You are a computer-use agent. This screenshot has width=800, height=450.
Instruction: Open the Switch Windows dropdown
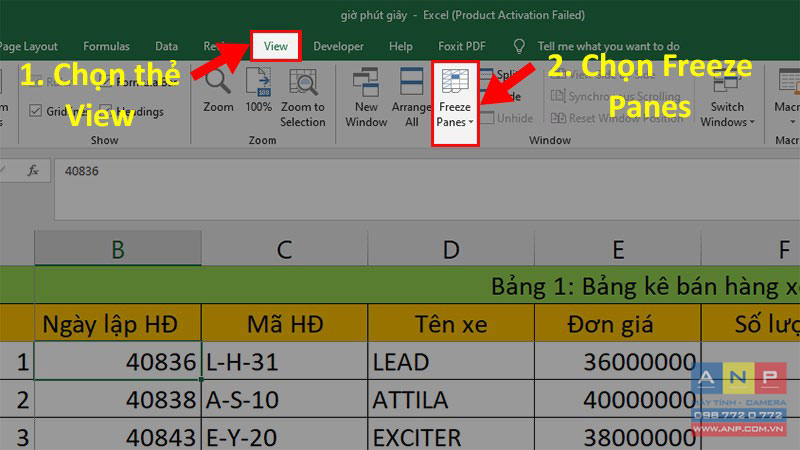tap(727, 98)
